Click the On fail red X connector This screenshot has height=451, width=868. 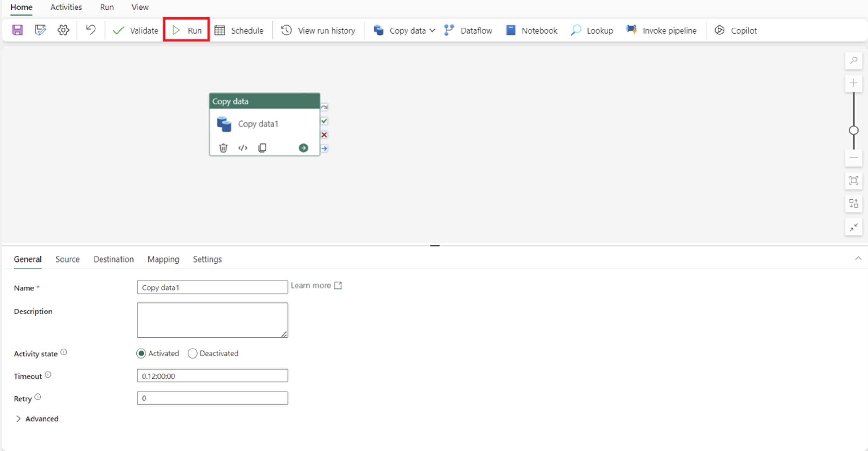click(x=324, y=135)
